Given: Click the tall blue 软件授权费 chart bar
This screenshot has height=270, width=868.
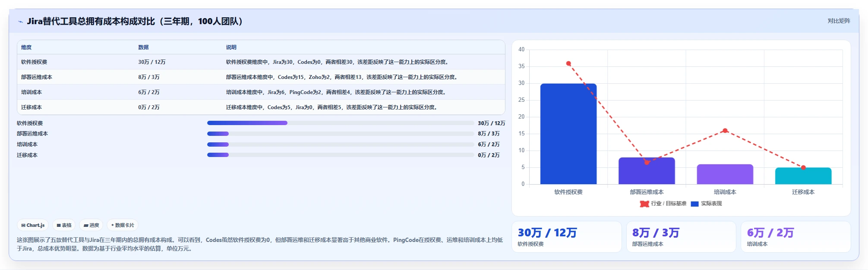Looking at the screenshot, I should [x=568, y=134].
